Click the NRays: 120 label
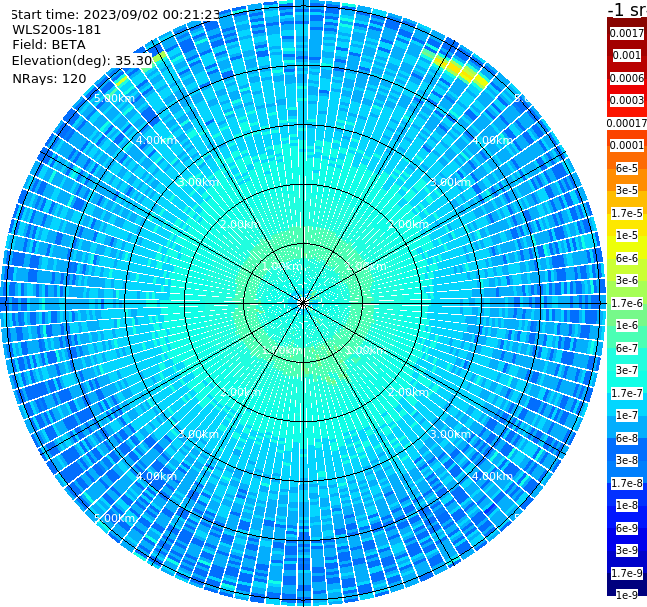 (x=49, y=78)
